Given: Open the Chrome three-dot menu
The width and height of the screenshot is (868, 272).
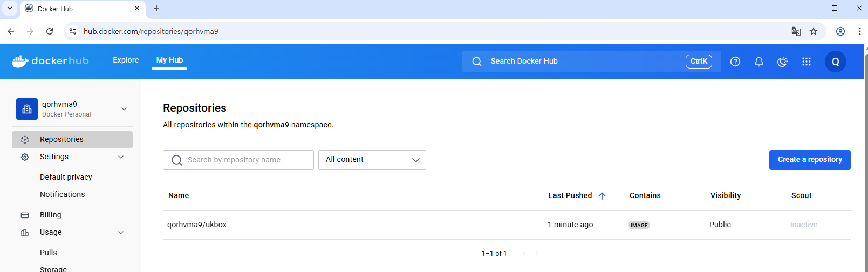Looking at the screenshot, I should click(x=860, y=31).
